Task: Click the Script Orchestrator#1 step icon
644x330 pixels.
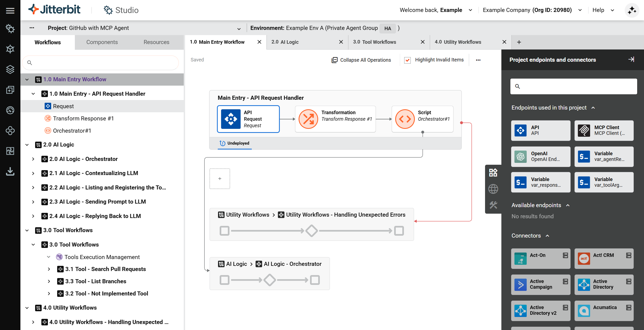Action: 405,119
